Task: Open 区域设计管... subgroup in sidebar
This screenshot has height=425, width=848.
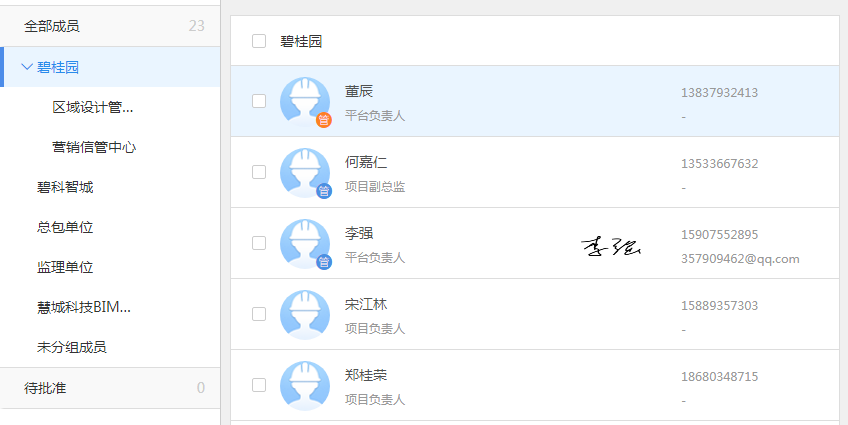Action: 93,107
